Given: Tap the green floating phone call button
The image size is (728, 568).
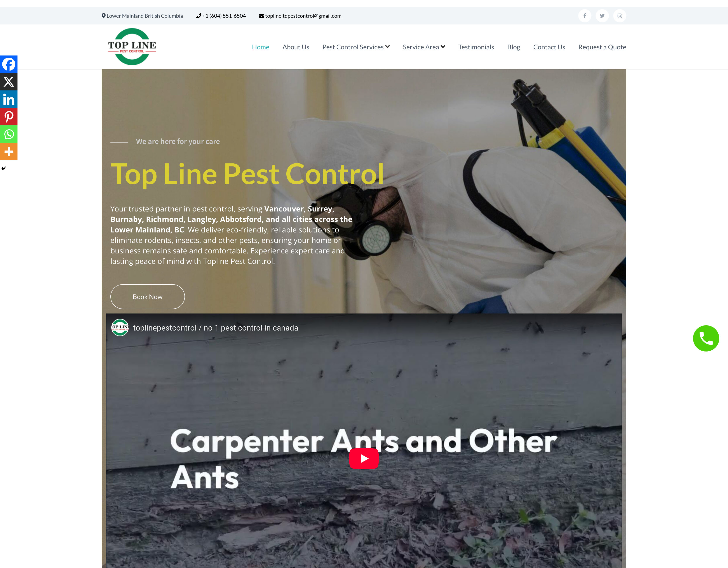Looking at the screenshot, I should (x=706, y=338).
